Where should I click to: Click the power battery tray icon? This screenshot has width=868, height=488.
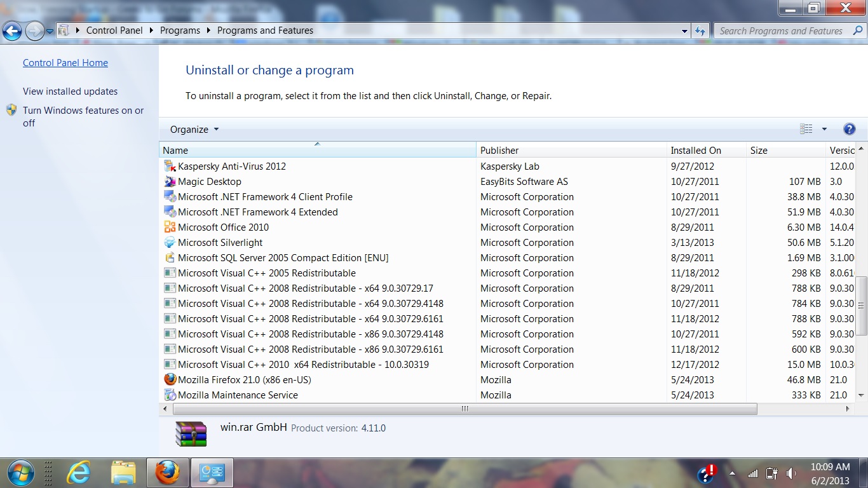coord(772,473)
